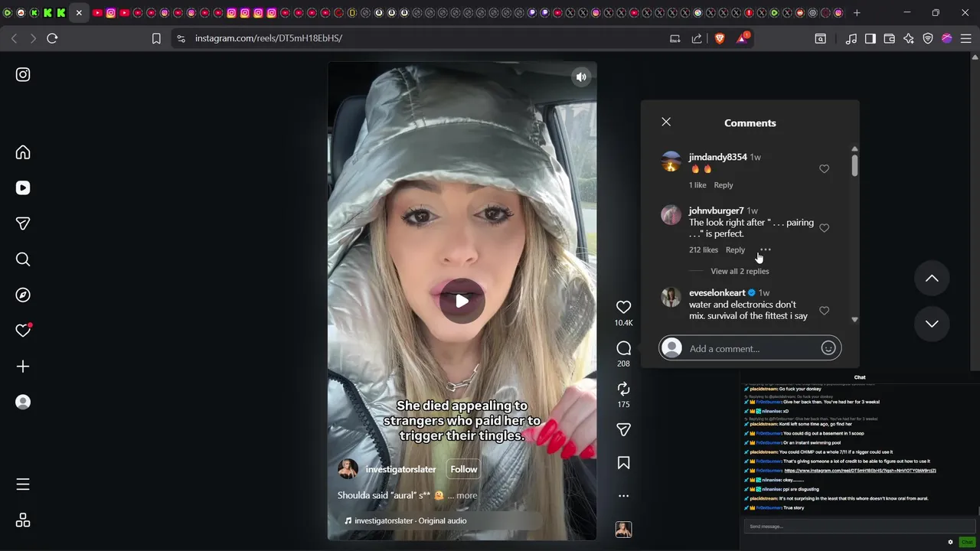980x551 pixels.
Task: Toggle the reel sound speaker
Action: click(581, 77)
